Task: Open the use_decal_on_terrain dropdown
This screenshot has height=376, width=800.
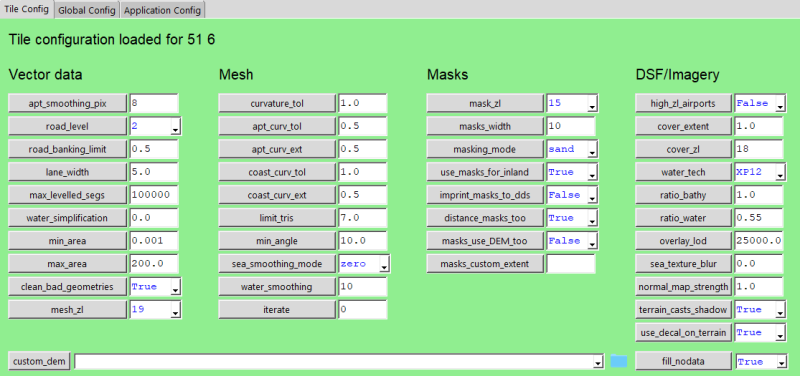Action: (780, 333)
